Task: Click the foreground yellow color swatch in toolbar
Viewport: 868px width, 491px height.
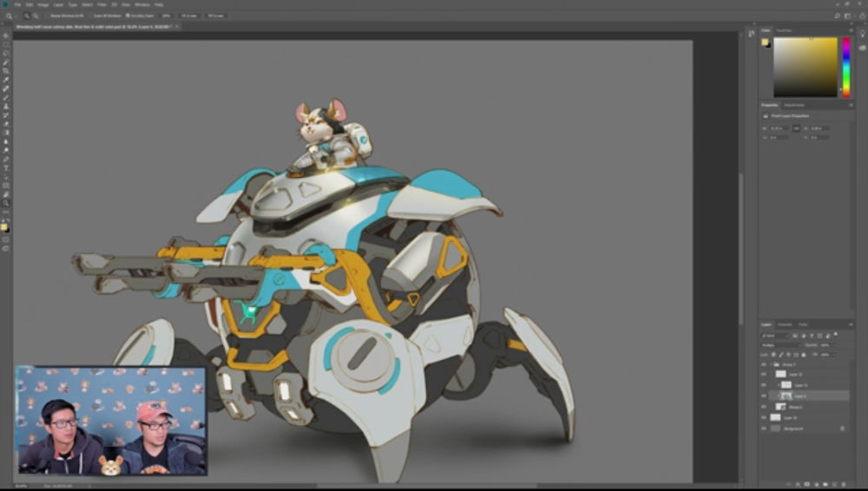Action: tap(4, 226)
